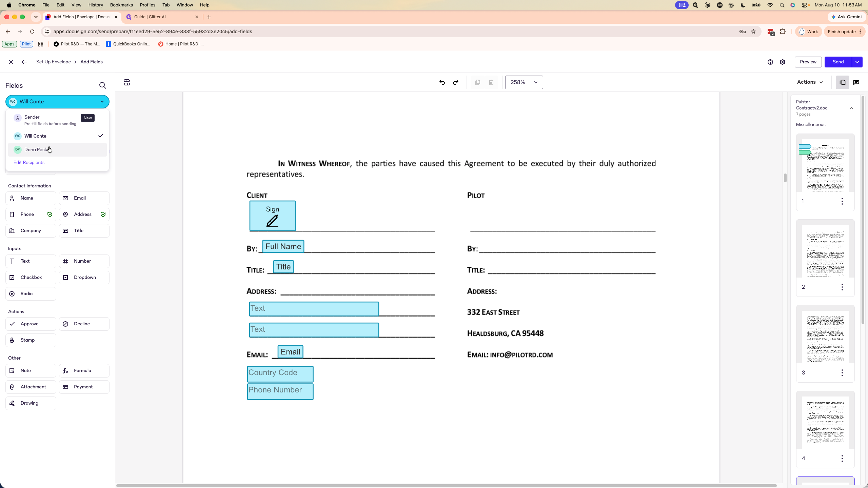Add a Formula field
The width and height of the screenshot is (868, 488).
pos(84,371)
